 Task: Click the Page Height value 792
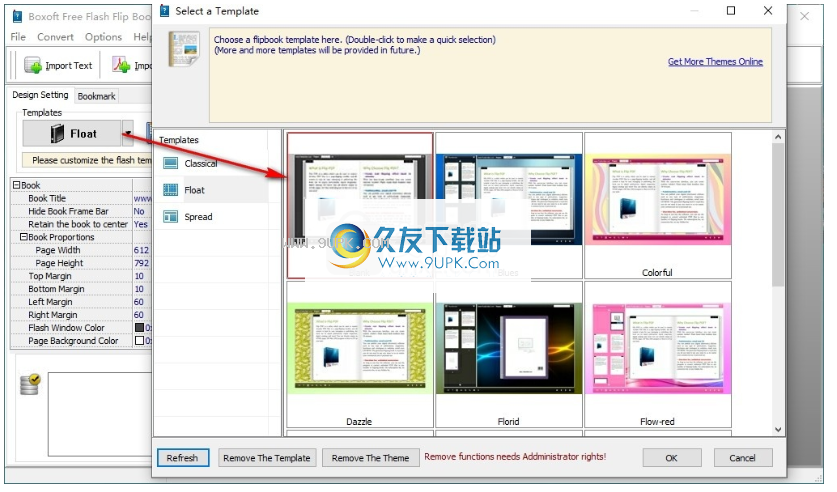141,263
